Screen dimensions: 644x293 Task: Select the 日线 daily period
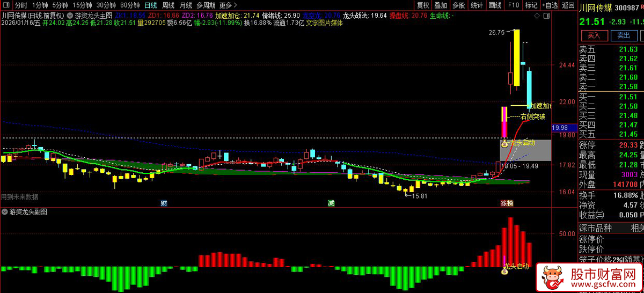coord(151,5)
